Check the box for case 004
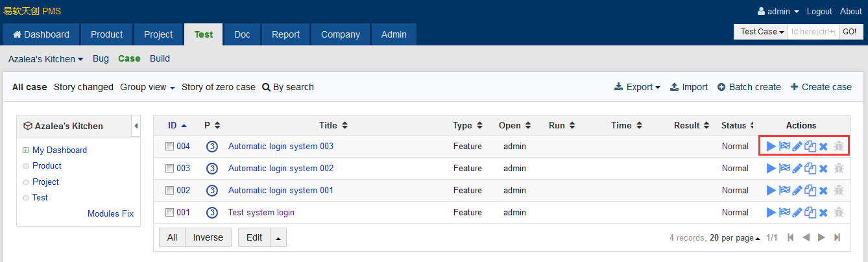This screenshot has height=262, width=868. 169,147
